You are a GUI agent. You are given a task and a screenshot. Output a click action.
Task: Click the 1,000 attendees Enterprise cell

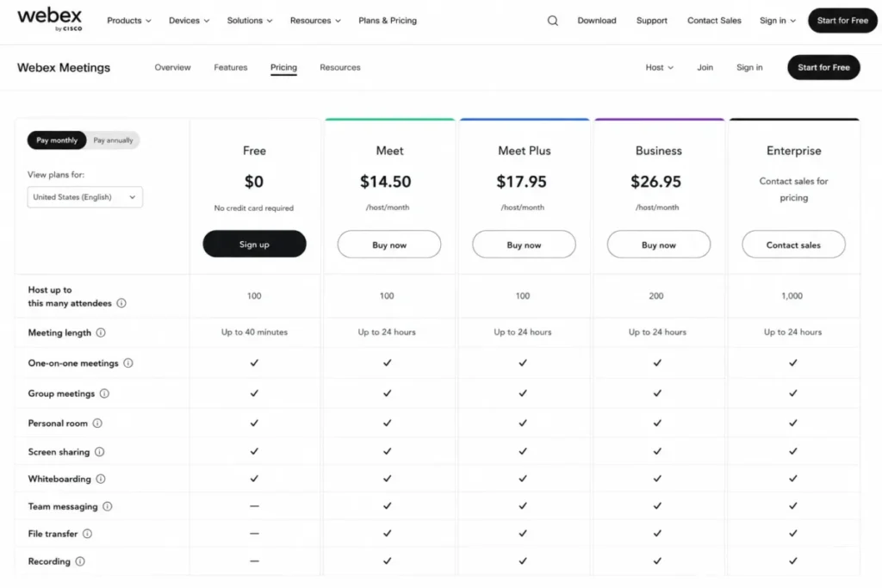tap(792, 295)
